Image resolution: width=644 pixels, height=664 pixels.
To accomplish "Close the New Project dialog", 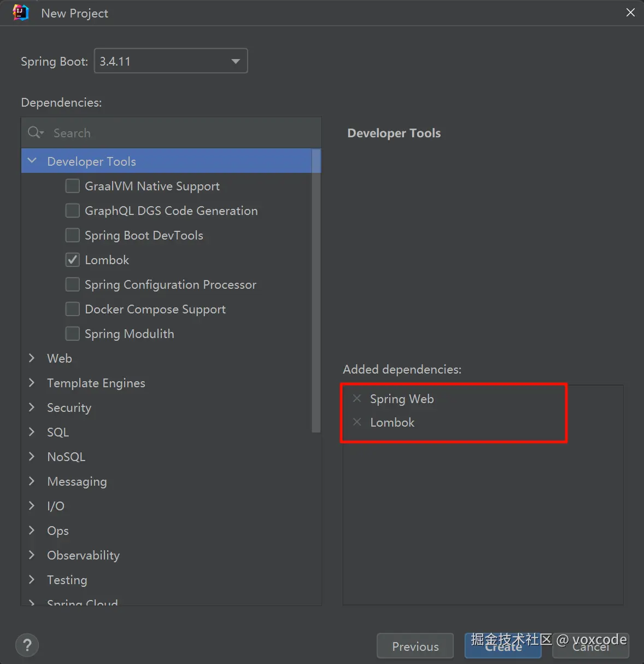I will pos(630,13).
